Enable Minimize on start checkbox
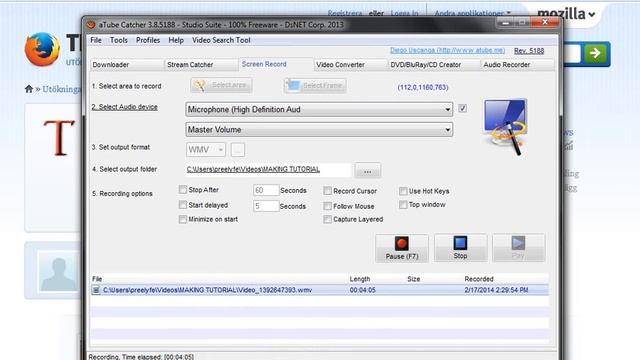The width and height of the screenshot is (640, 360). pyautogui.click(x=182, y=220)
